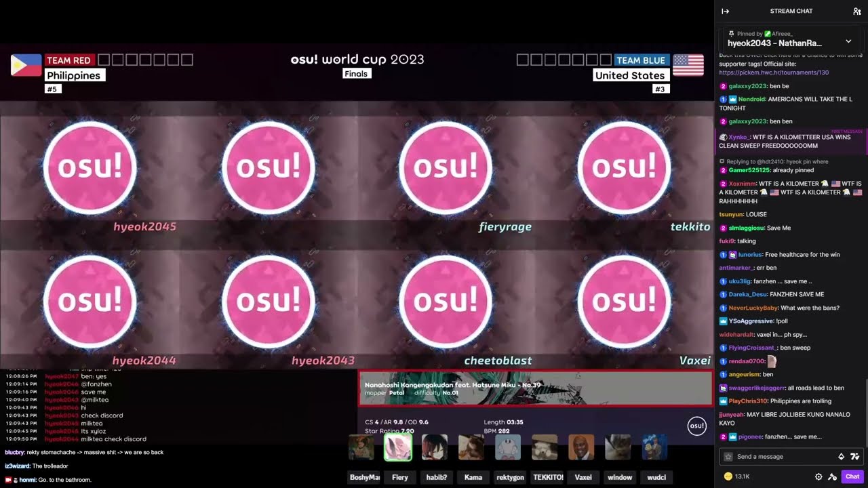This screenshot has height=488, width=868.
Task: Click username Nendroid in chat
Action: (x=751, y=99)
